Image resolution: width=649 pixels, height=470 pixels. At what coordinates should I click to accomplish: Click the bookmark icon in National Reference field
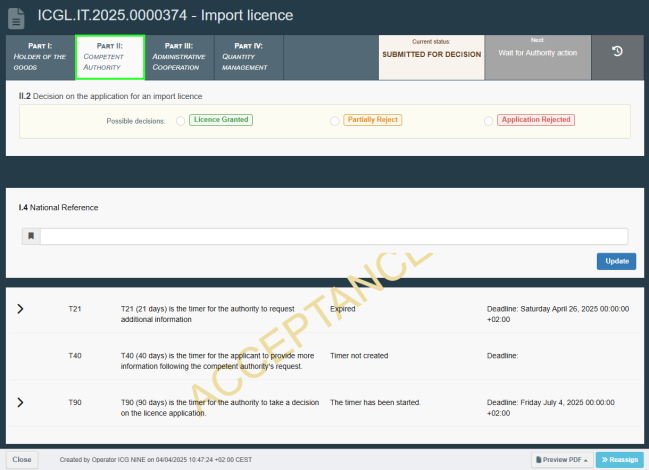pos(31,237)
